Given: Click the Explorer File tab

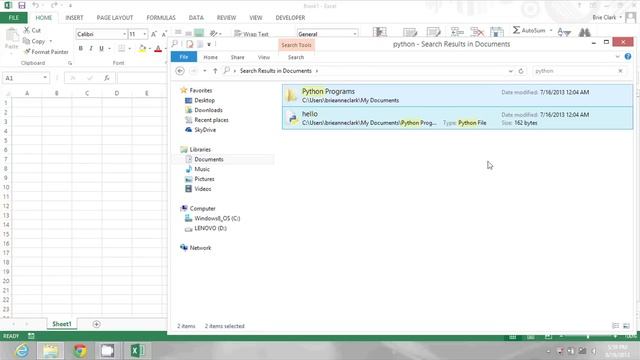Looking at the screenshot, I should pyautogui.click(x=184, y=57).
